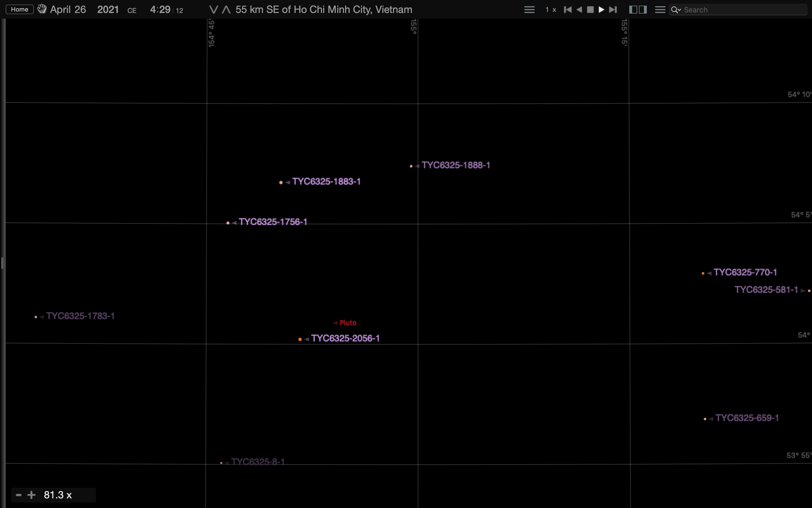Viewport: 812px width, 508px height.
Task: Select the Pluto label
Action: 348,323
